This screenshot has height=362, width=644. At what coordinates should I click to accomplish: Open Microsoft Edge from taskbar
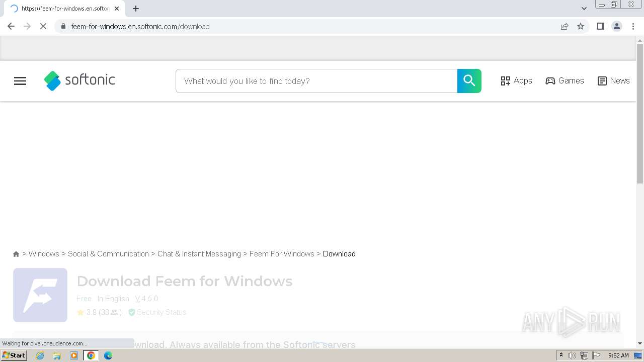point(108,355)
